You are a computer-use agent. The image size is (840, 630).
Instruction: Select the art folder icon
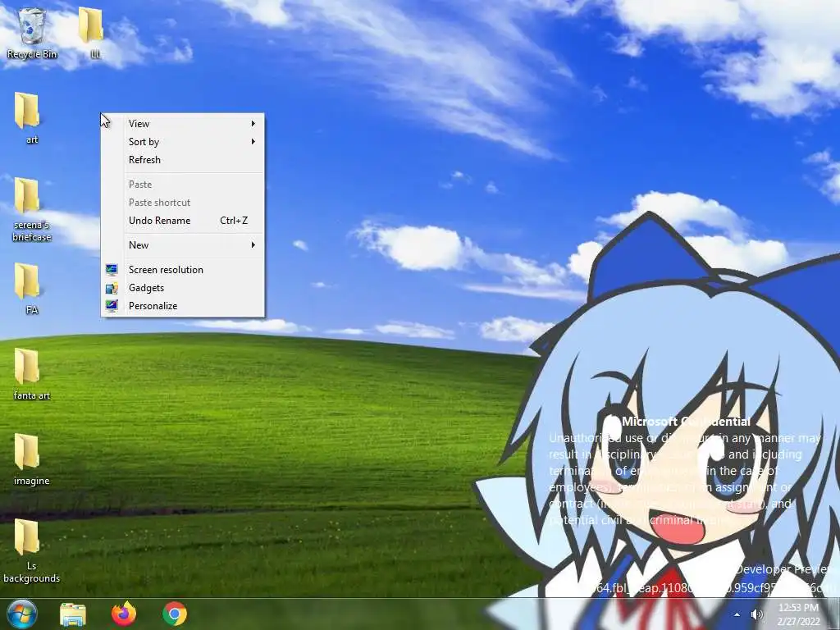pyautogui.click(x=28, y=118)
